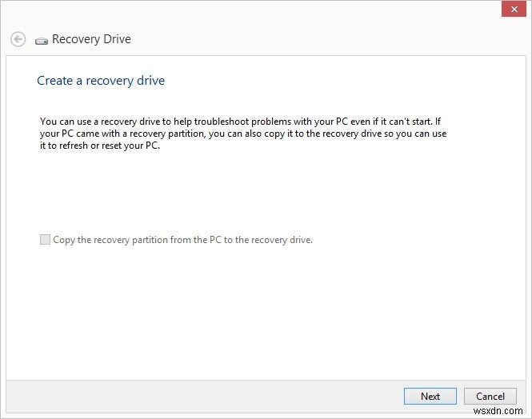This screenshot has width=532, height=419.
Task: Enable the copy recovery partition checkbox
Action: [x=45, y=239]
